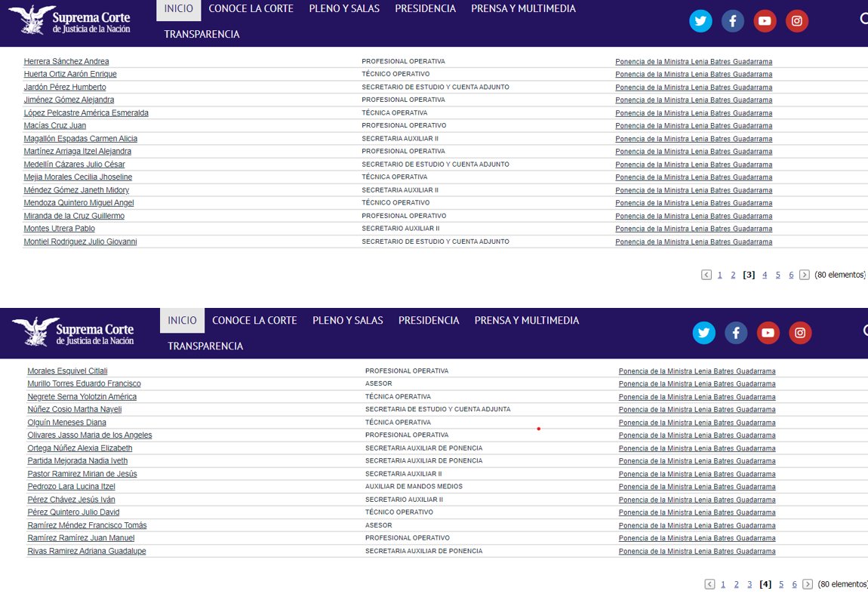Open Huerta Ortiz Aarón Enrique link

70,74
